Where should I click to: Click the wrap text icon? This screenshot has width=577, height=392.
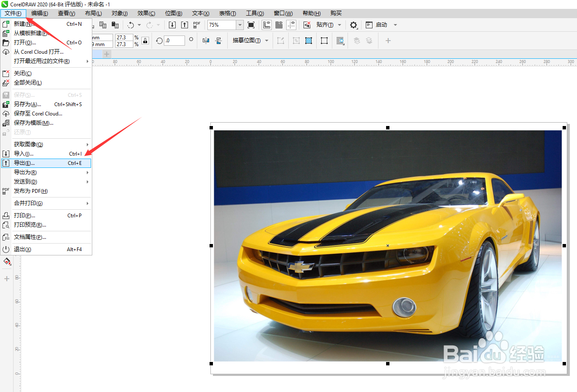click(340, 41)
